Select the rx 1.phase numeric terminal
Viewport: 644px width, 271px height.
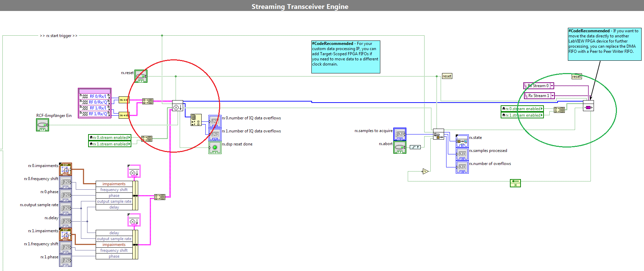[65, 260]
